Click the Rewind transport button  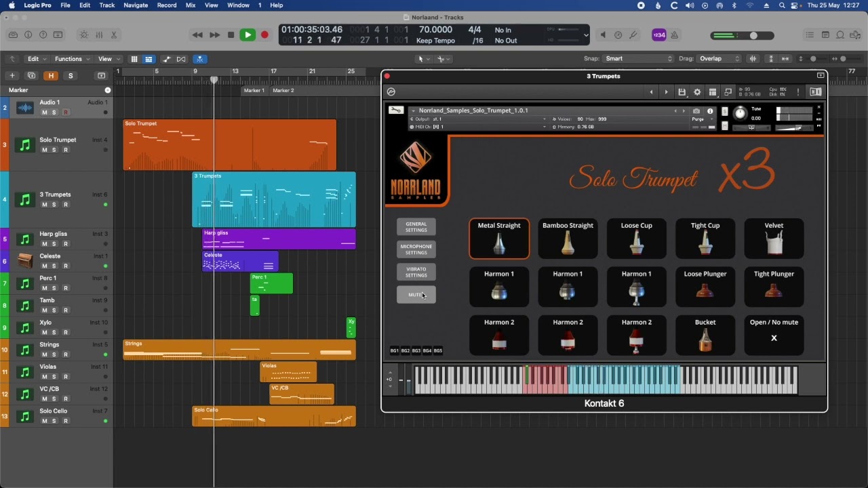pyautogui.click(x=197, y=35)
